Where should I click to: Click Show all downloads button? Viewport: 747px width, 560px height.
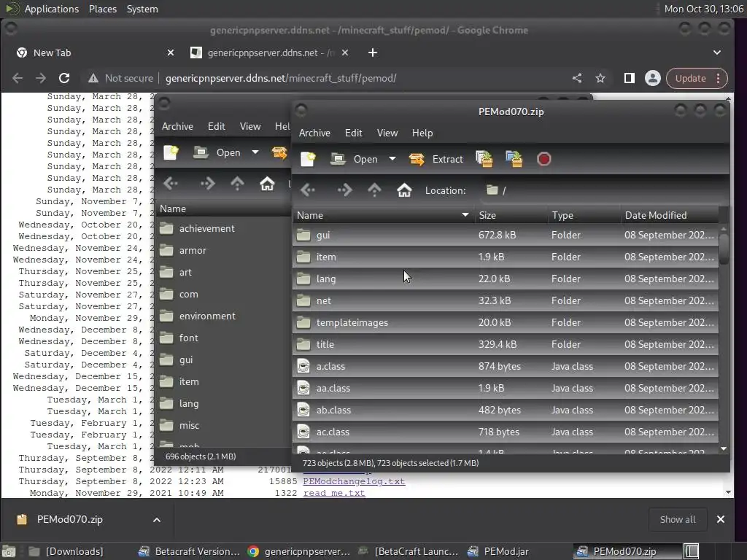coord(678,519)
